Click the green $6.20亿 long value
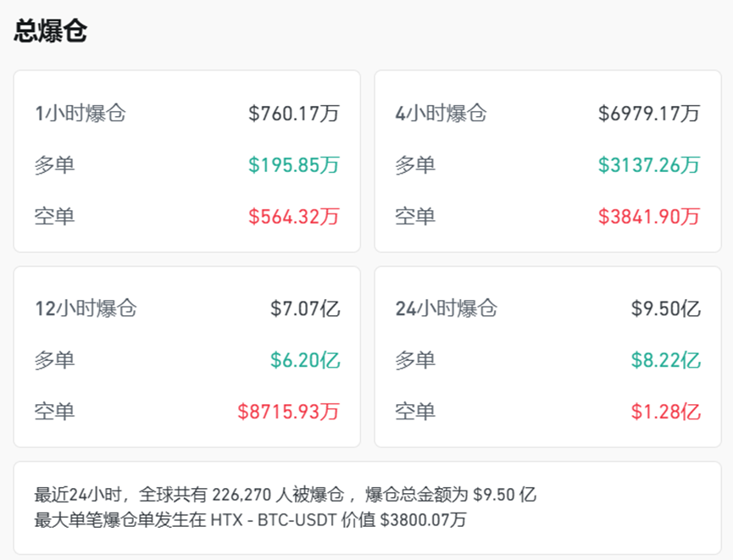The image size is (733, 560). point(306,360)
